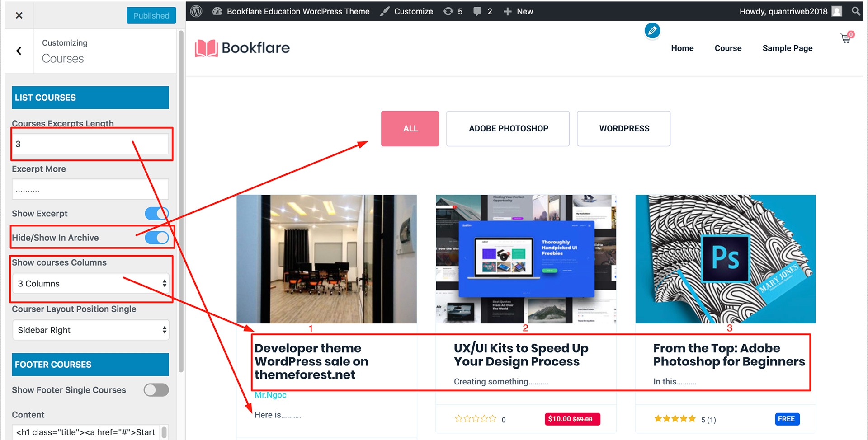Click the FREE price badge
Viewport: 868px width, 440px height.
tap(787, 419)
